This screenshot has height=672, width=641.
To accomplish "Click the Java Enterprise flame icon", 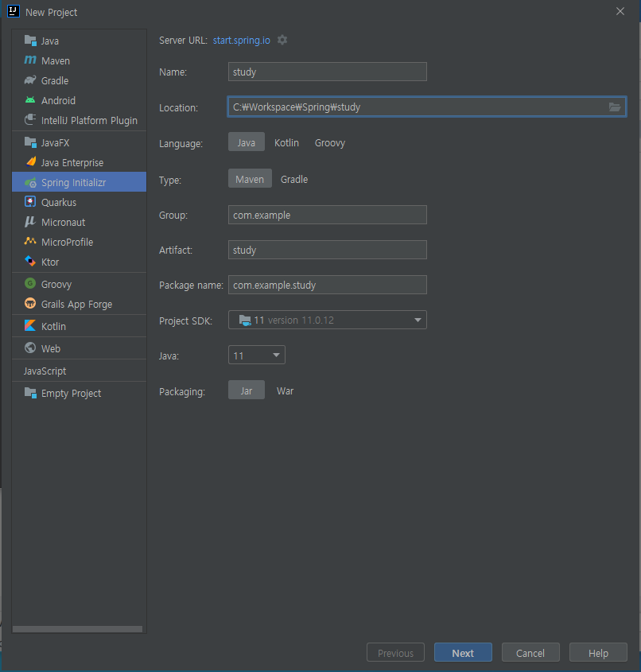I will [31, 161].
